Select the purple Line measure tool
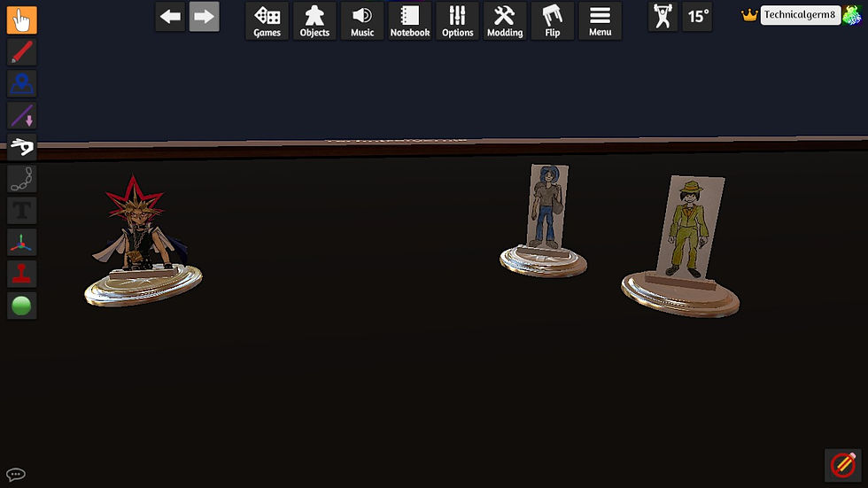The image size is (868, 488). (x=21, y=116)
